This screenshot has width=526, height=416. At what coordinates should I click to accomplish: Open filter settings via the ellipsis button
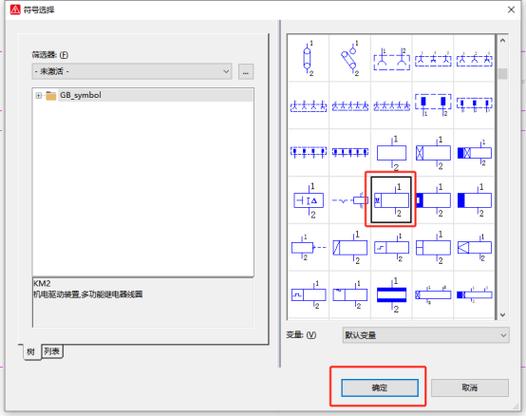point(246,72)
